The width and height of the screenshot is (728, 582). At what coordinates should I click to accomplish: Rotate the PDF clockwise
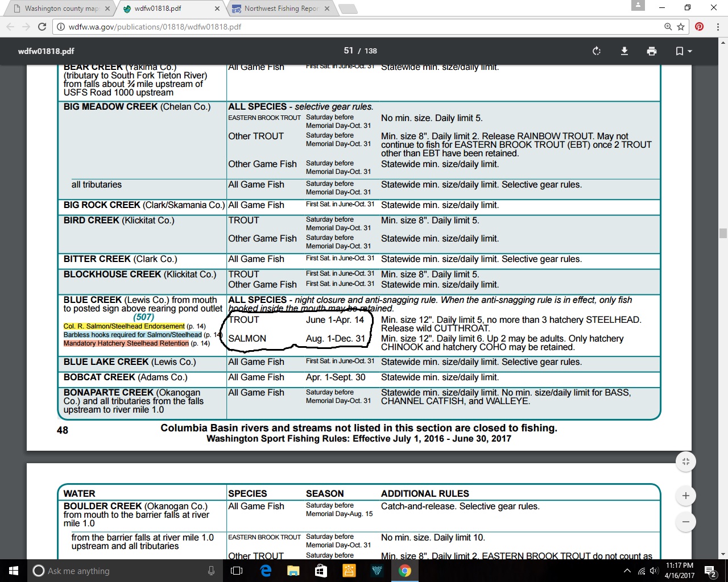click(597, 51)
